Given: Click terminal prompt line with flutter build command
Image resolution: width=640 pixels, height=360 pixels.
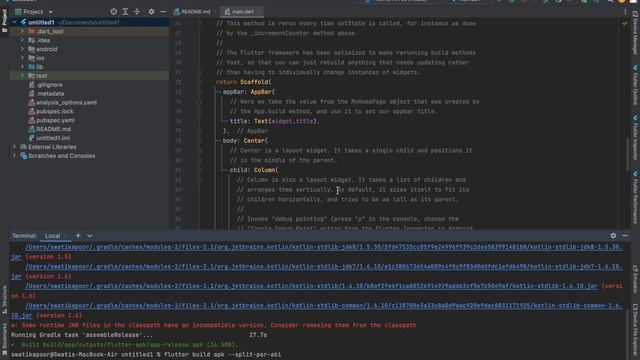Looking at the screenshot, I should tap(146, 354).
